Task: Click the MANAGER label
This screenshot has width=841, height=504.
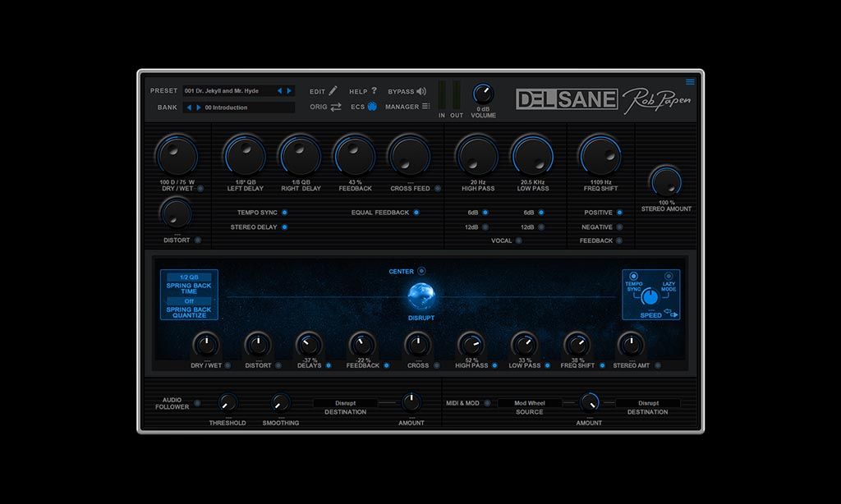Action: (402, 107)
